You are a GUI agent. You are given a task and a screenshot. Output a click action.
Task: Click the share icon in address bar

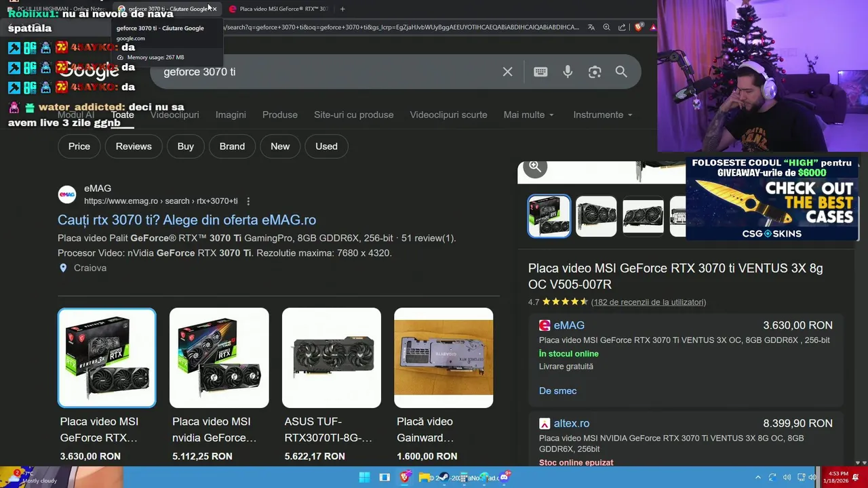click(622, 27)
